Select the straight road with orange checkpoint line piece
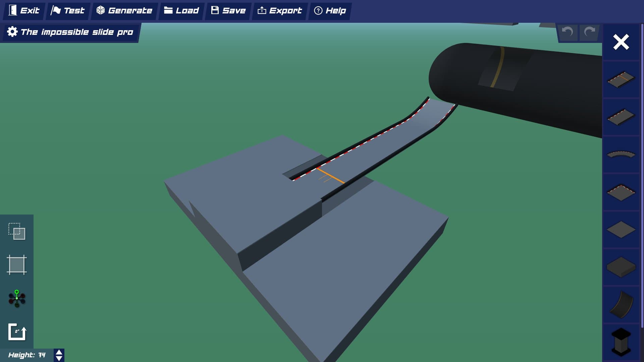This screenshot has height=362, width=644. pos(621,79)
